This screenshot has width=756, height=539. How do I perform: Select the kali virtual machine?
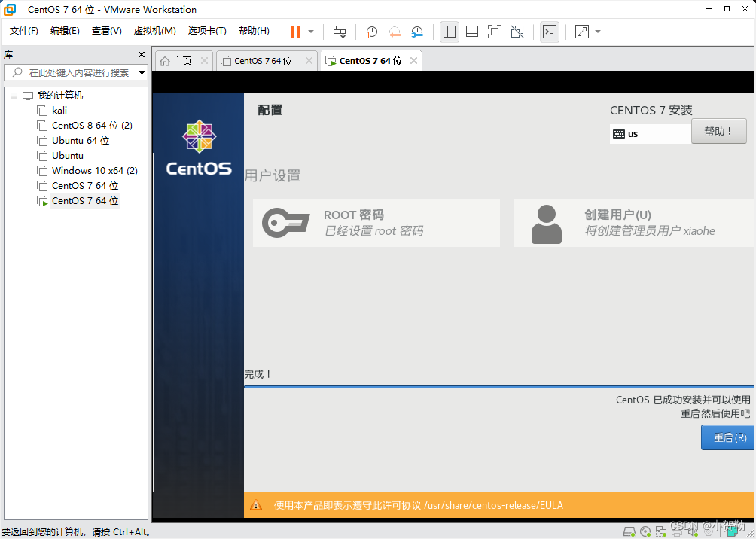59,111
